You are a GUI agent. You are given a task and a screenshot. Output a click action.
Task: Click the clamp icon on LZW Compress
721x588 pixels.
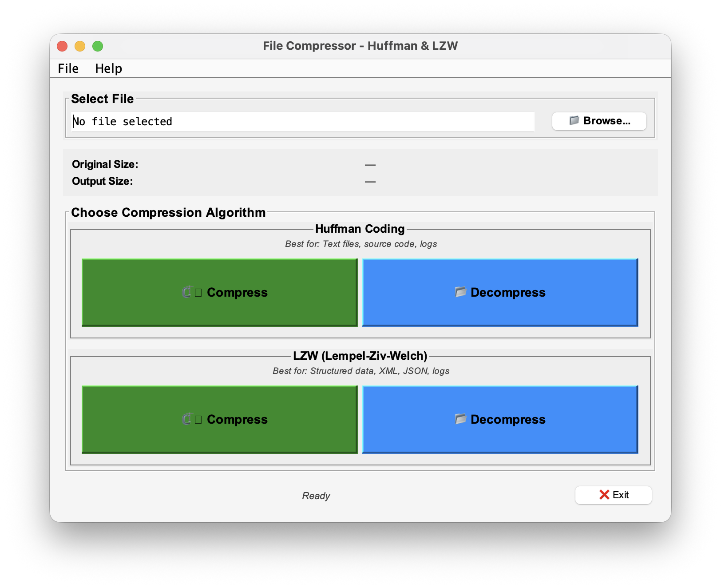click(x=187, y=419)
